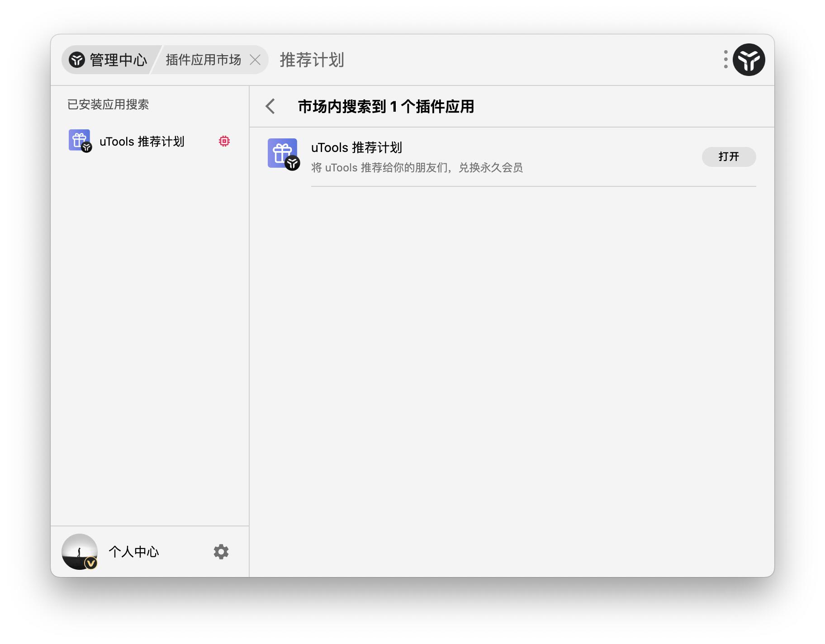Click the red chip icon beside uTools 推荐计划
Viewport: 825px width, 644px height.
[x=224, y=141]
